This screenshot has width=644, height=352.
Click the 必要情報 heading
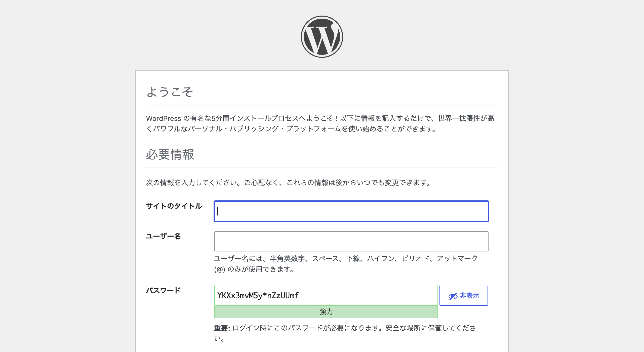(x=170, y=154)
